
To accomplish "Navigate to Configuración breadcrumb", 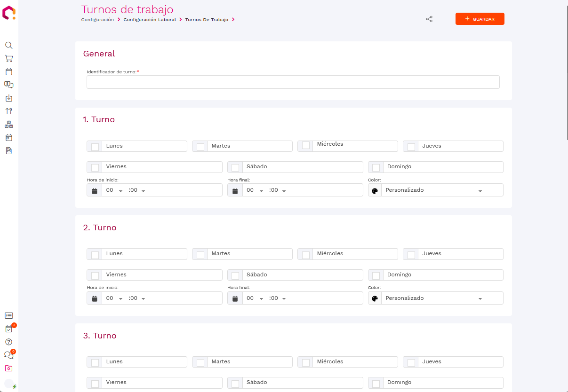I will tap(97, 20).
